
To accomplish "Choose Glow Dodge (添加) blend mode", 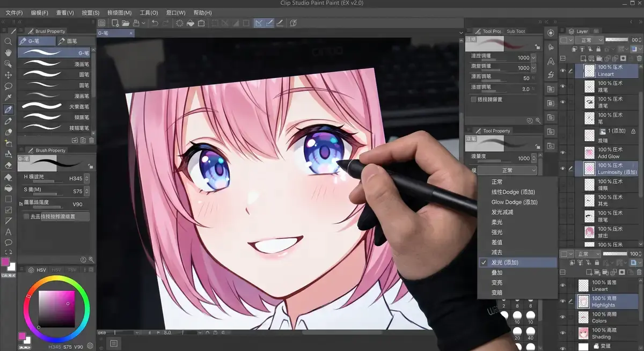I will [x=514, y=202].
